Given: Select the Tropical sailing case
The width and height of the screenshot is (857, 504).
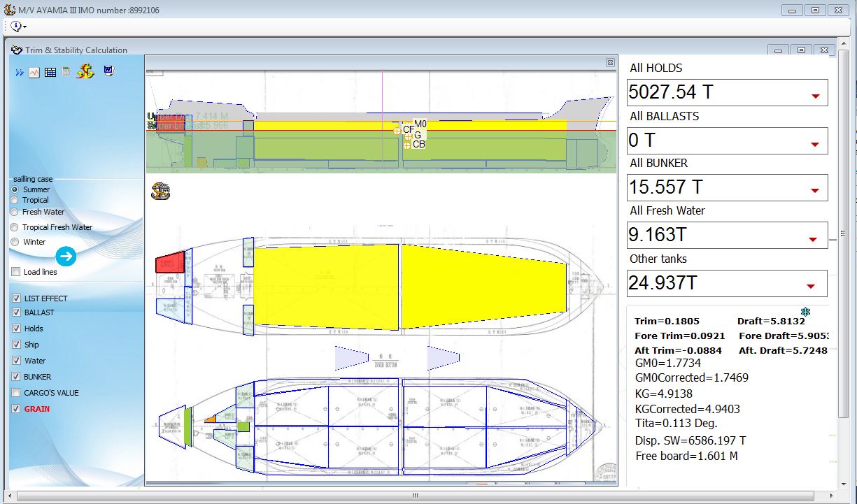Looking at the screenshot, I should (15, 201).
